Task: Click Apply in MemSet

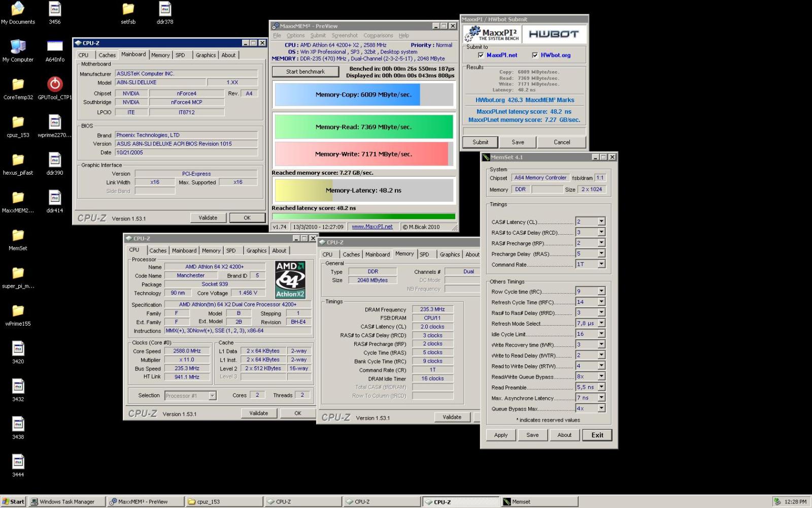Action: click(x=501, y=435)
